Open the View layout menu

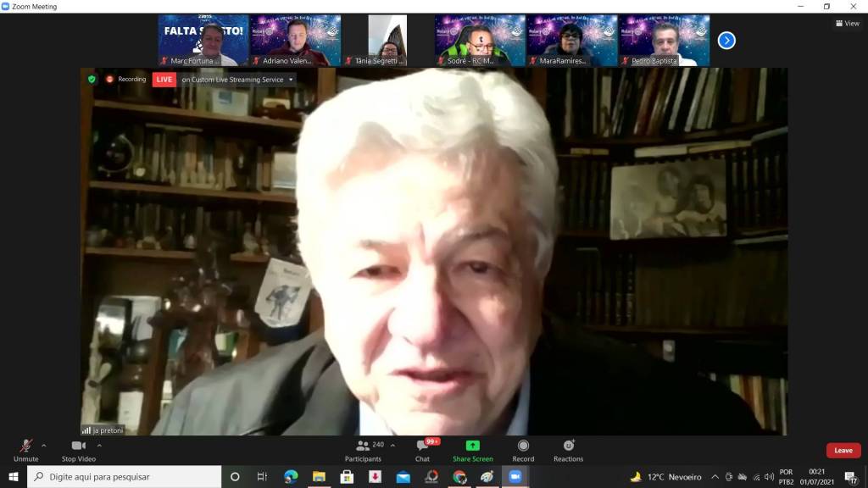click(847, 24)
